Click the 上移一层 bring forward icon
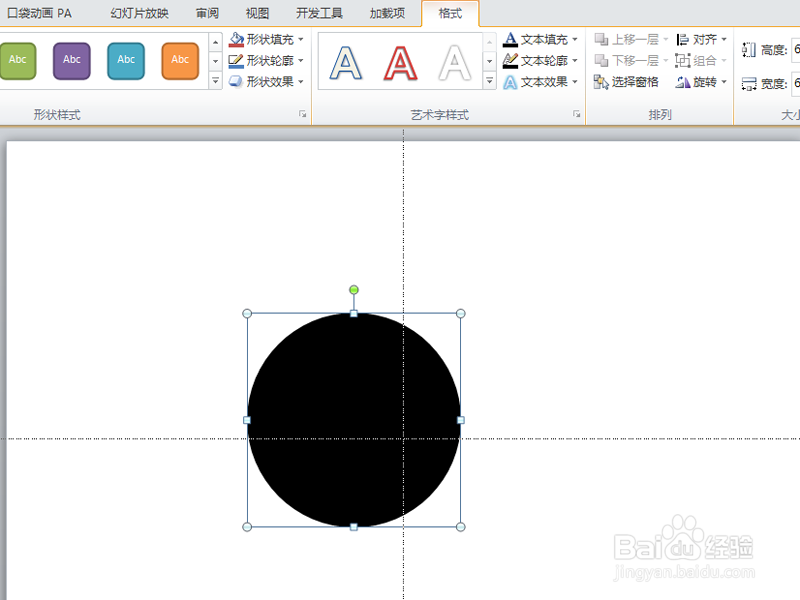800x600 pixels. (602, 39)
